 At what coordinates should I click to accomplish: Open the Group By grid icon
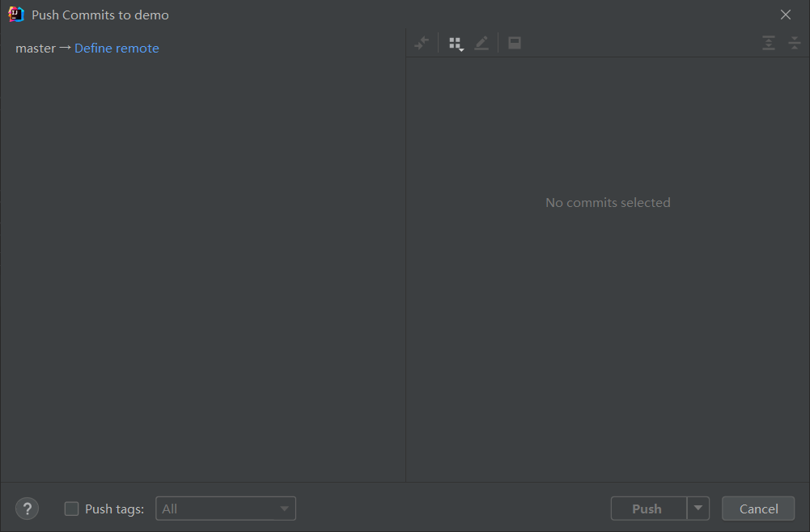(456, 43)
